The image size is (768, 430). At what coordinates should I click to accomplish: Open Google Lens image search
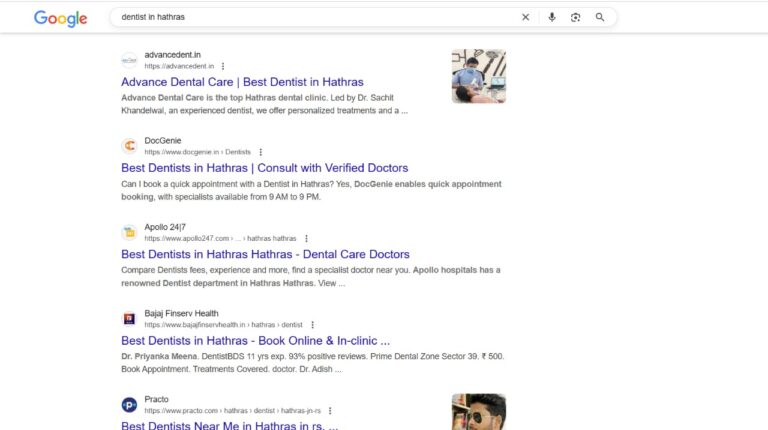coord(576,17)
